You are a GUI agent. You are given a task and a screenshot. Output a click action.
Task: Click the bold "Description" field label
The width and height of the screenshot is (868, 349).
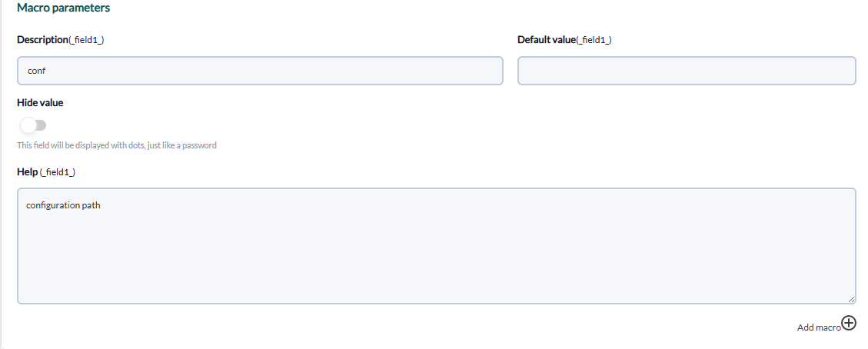(42, 40)
